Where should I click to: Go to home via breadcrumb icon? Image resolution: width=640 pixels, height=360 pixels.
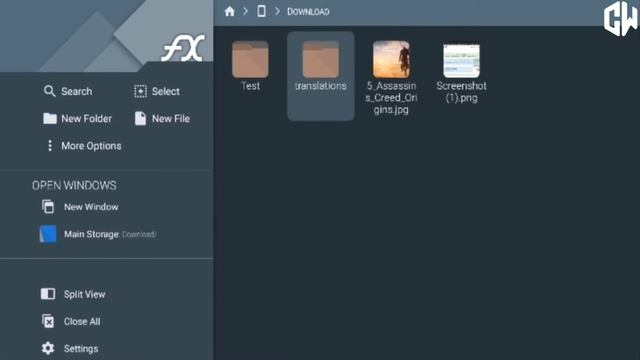coord(230,11)
